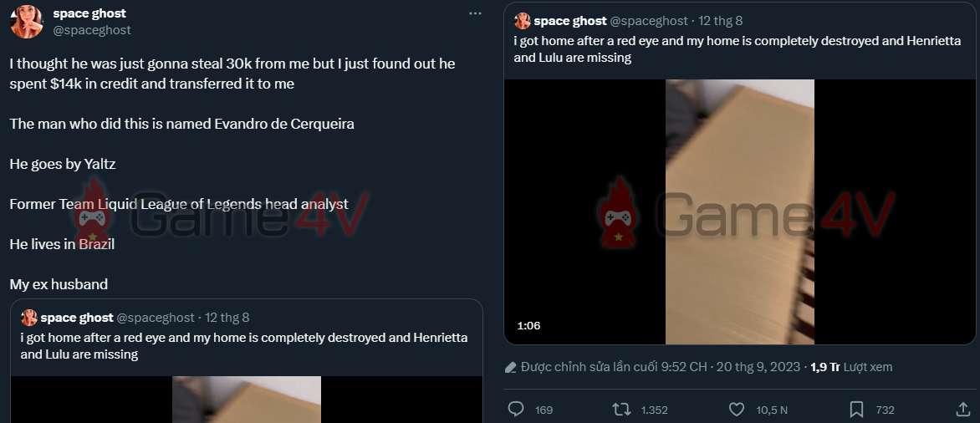
Task: Click the "12 thg 8" date in the left quoted tweet
Action: coord(227,318)
